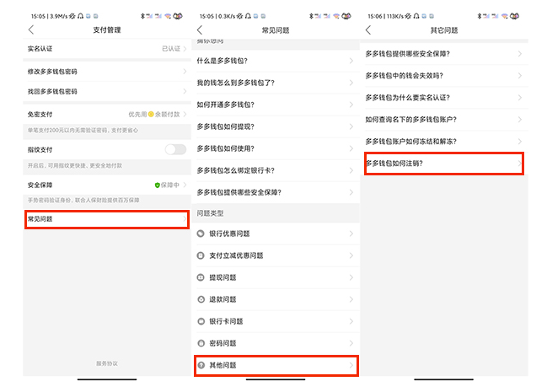
Task: Click the 其他问题 question mark icon
Action: click(201, 366)
